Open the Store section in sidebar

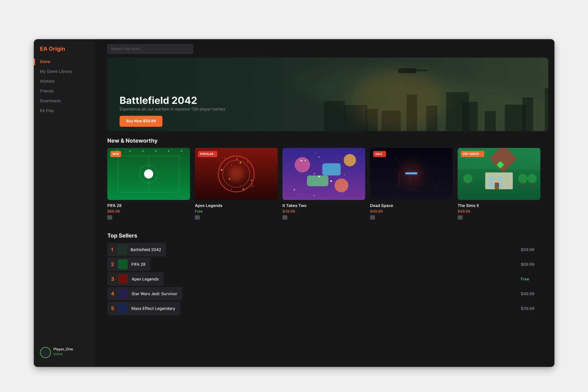[x=45, y=61]
